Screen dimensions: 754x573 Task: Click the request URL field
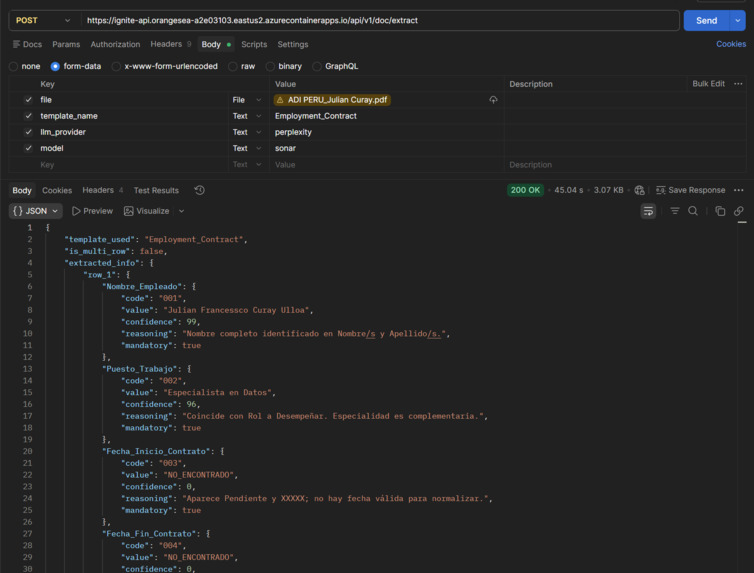[x=380, y=21]
